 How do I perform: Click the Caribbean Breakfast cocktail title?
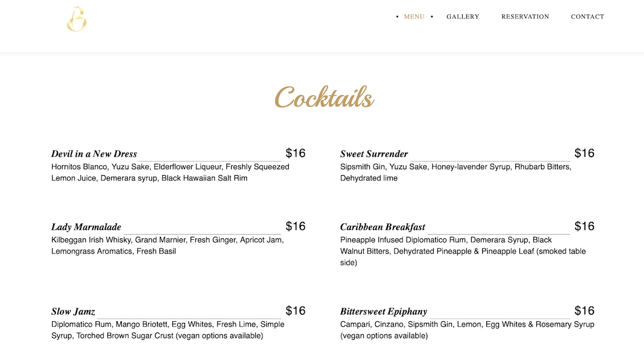click(x=383, y=227)
